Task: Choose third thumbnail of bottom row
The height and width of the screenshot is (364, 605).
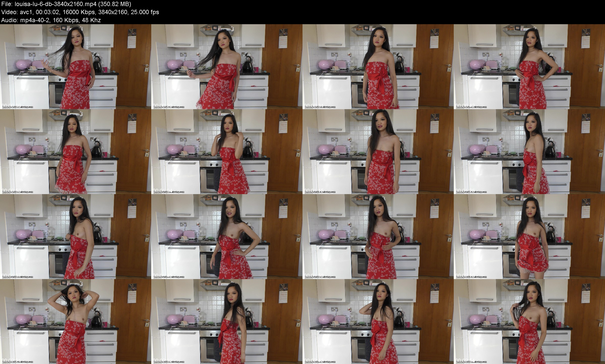Action: click(378, 321)
